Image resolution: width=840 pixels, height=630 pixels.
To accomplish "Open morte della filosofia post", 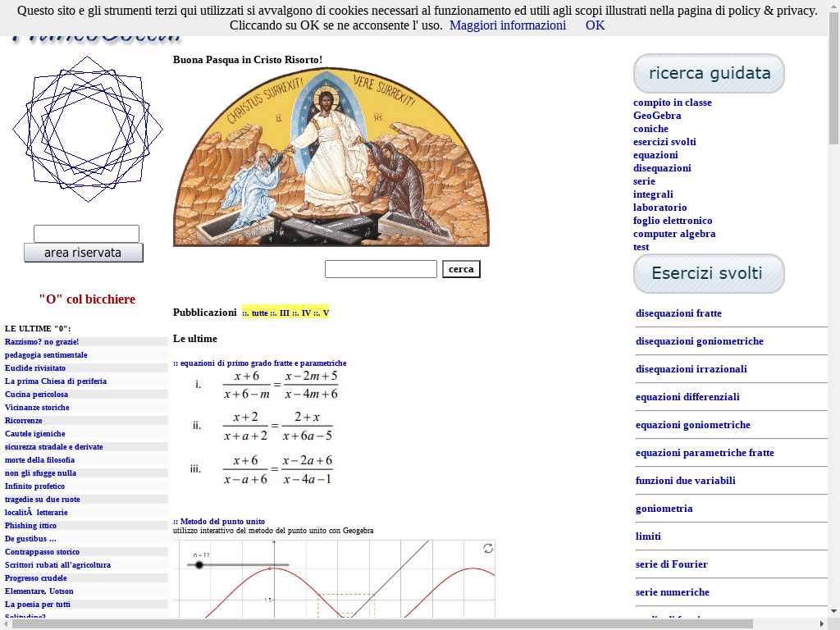I will click(39, 459).
